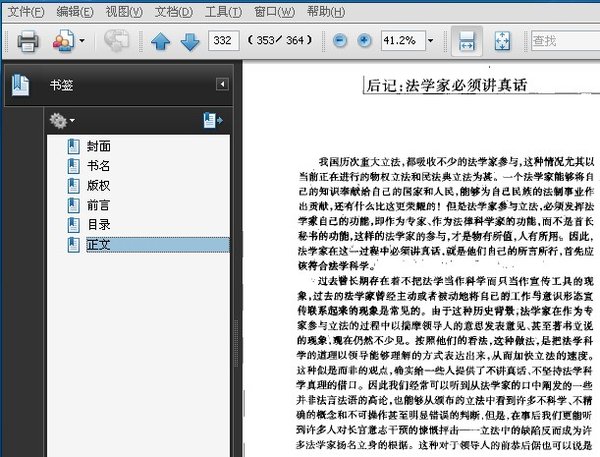Click the zoom out minus button
600x457 pixels.
click(340, 41)
